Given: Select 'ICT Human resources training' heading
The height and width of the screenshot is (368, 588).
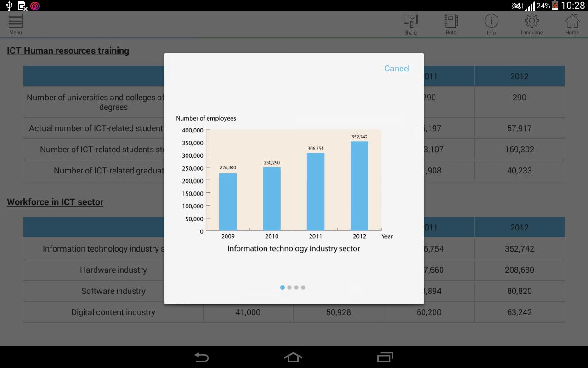Looking at the screenshot, I should pyautogui.click(x=68, y=51).
